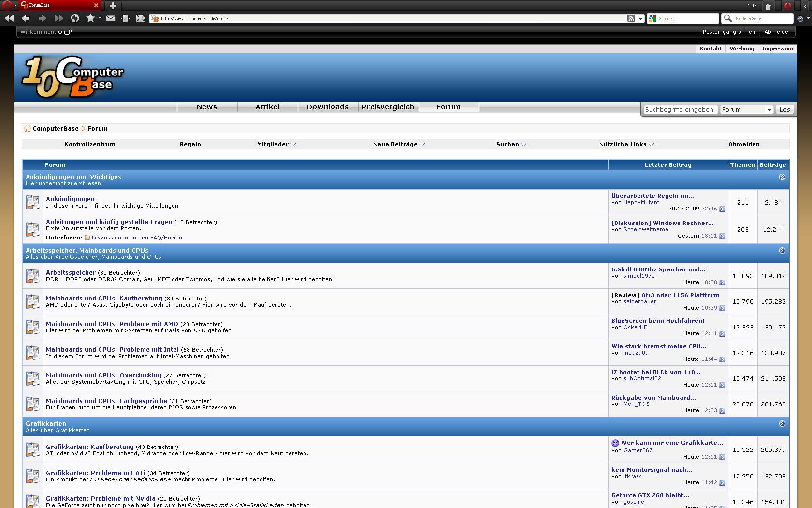
Task: Go to last post of G.Skill 800Mhz thread
Action: pos(722,283)
